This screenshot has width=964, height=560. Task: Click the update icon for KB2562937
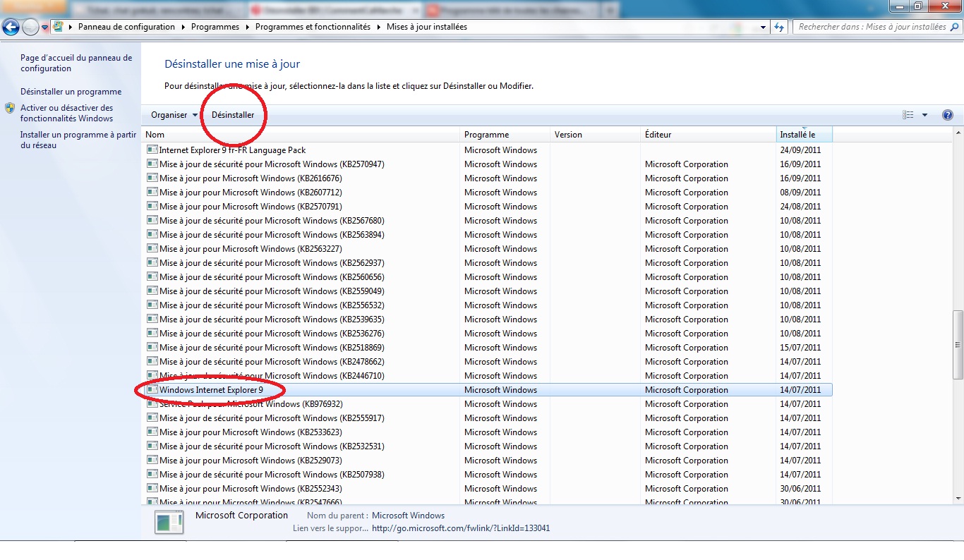click(x=152, y=262)
